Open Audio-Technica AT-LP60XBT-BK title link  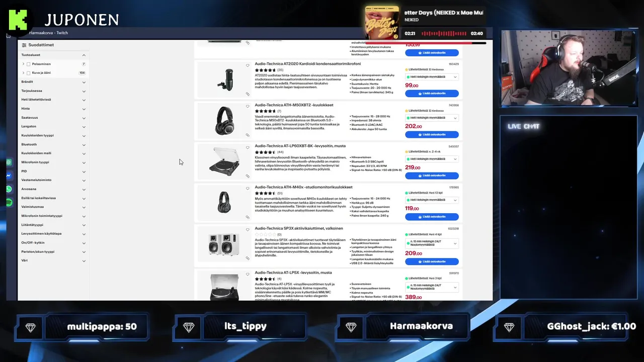point(300,146)
